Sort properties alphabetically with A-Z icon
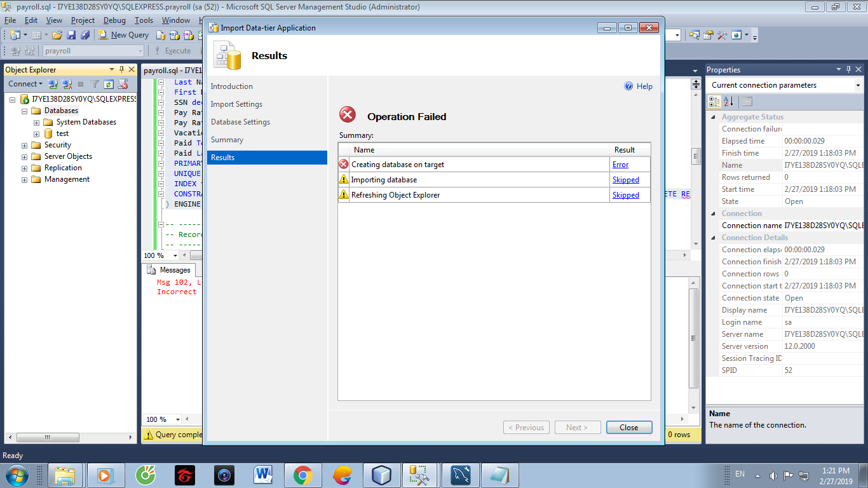This screenshot has height=488, width=868. [728, 102]
